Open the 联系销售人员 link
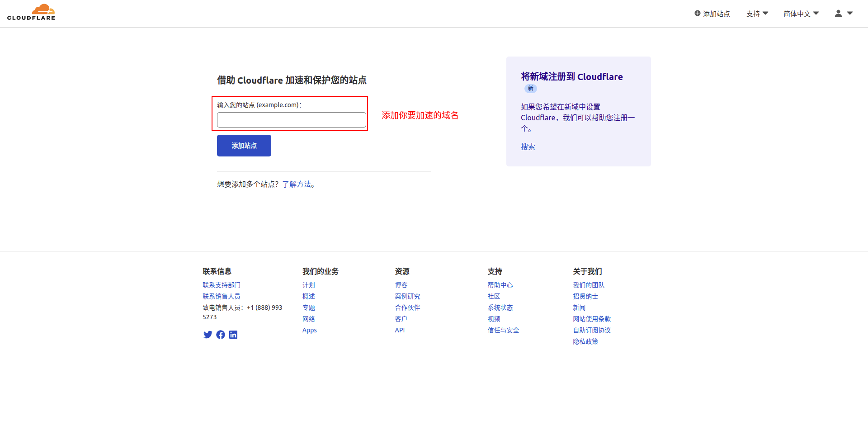Viewport: 868px width, 440px height. click(x=221, y=296)
